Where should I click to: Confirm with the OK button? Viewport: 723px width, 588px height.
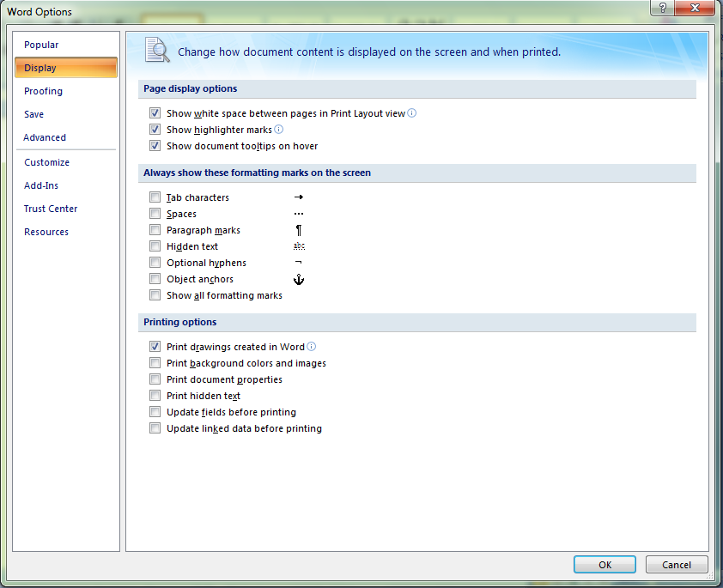pos(605,565)
